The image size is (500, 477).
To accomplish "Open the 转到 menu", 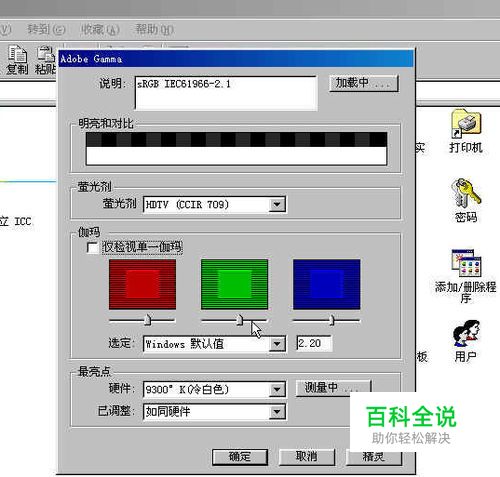I will (x=46, y=29).
